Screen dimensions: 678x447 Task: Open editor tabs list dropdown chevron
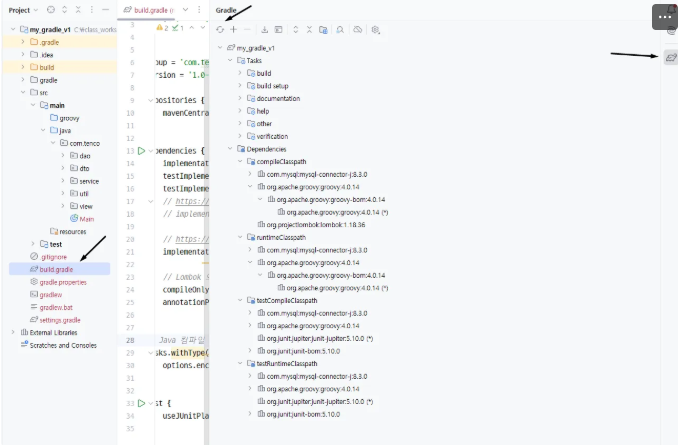[185, 10]
